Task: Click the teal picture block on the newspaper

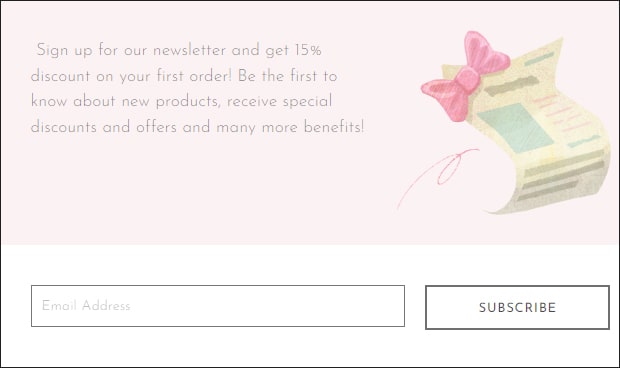Action: (x=516, y=128)
